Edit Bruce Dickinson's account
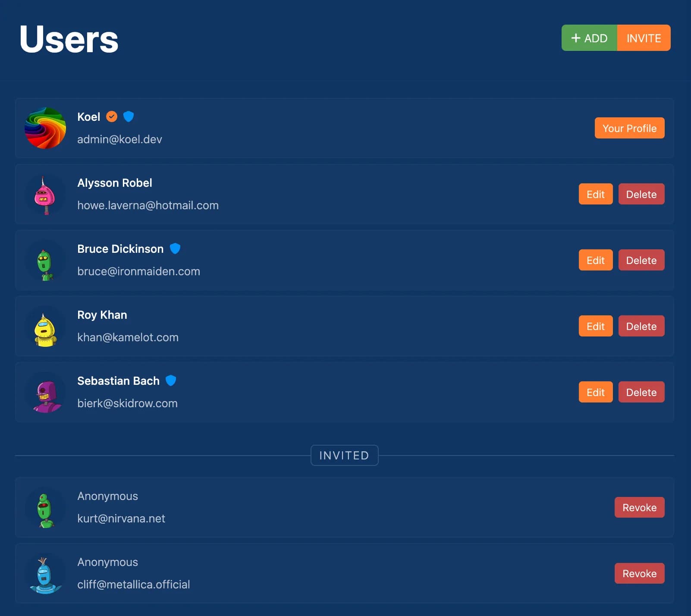Screen dimensions: 691x616 click(x=595, y=260)
